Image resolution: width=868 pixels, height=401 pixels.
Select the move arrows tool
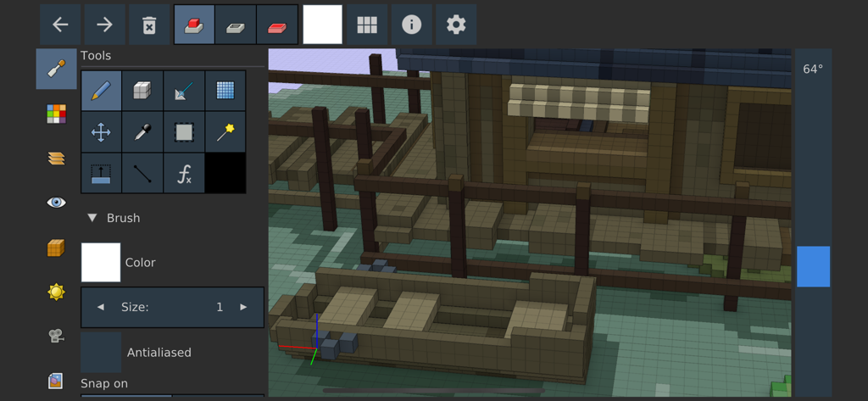point(102,131)
